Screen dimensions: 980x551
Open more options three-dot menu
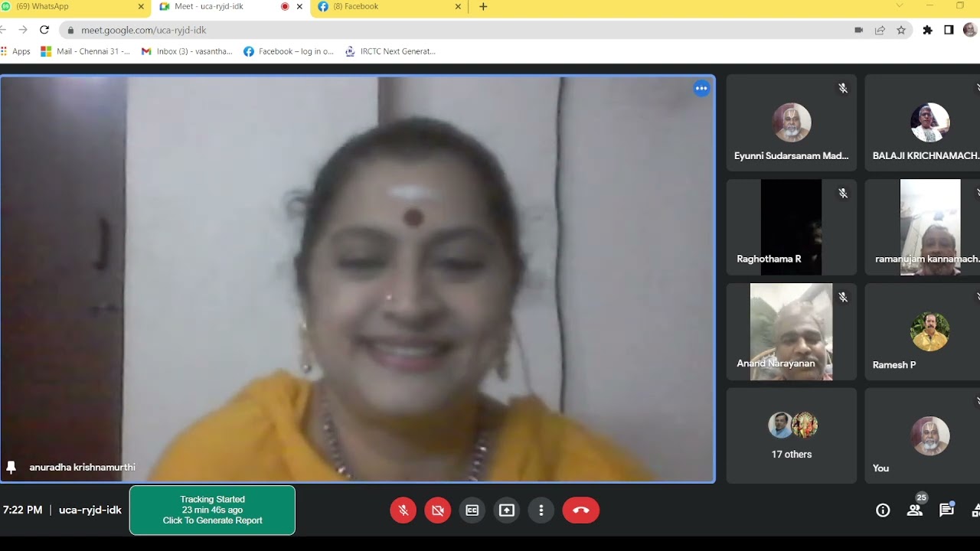coord(541,510)
